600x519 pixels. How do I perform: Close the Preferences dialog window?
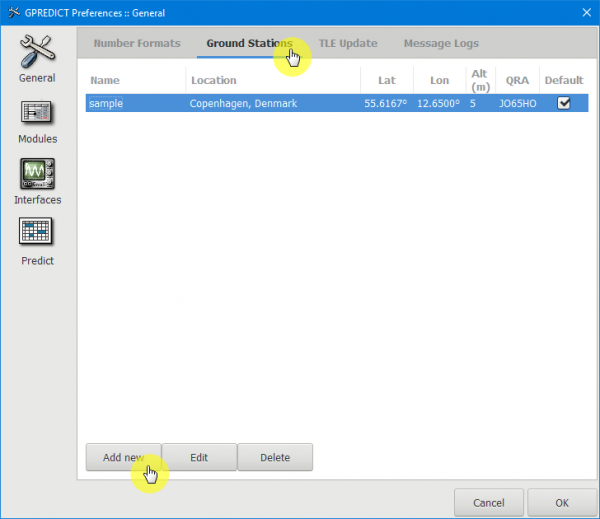pos(585,12)
